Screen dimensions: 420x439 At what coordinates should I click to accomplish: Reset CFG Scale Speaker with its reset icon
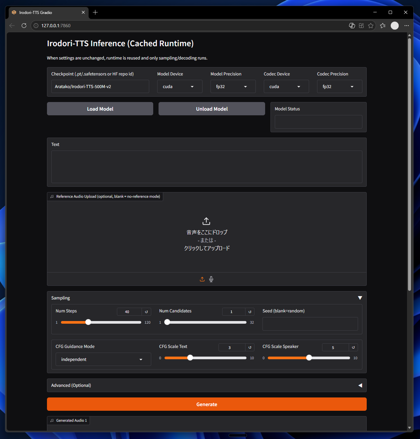pos(353,347)
